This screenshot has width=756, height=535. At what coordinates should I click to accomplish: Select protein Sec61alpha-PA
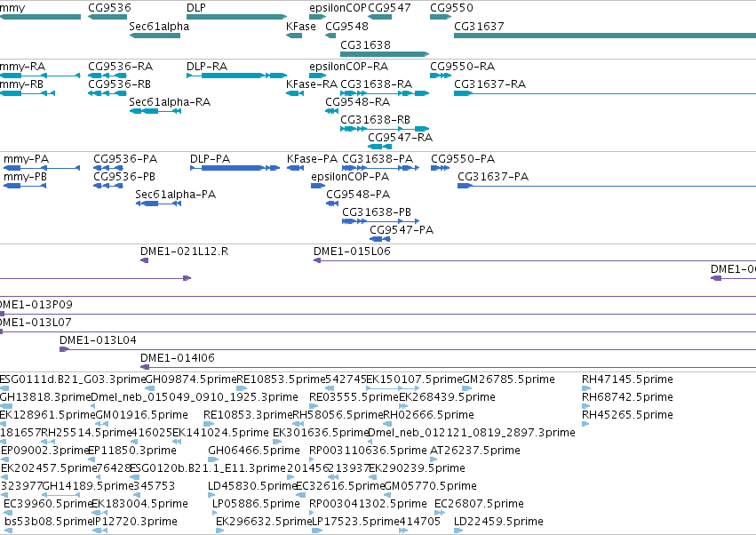pos(159,204)
